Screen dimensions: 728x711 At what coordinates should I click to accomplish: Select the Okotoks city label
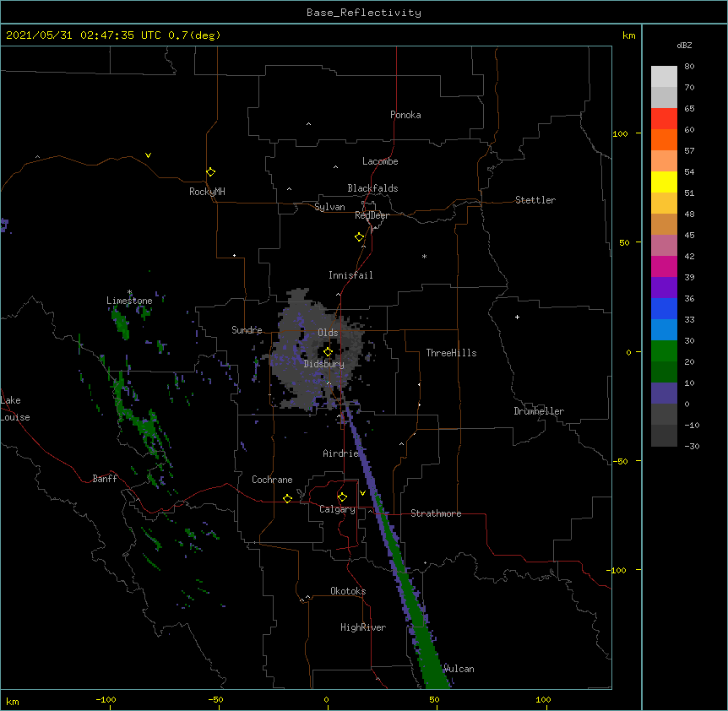pos(348,591)
